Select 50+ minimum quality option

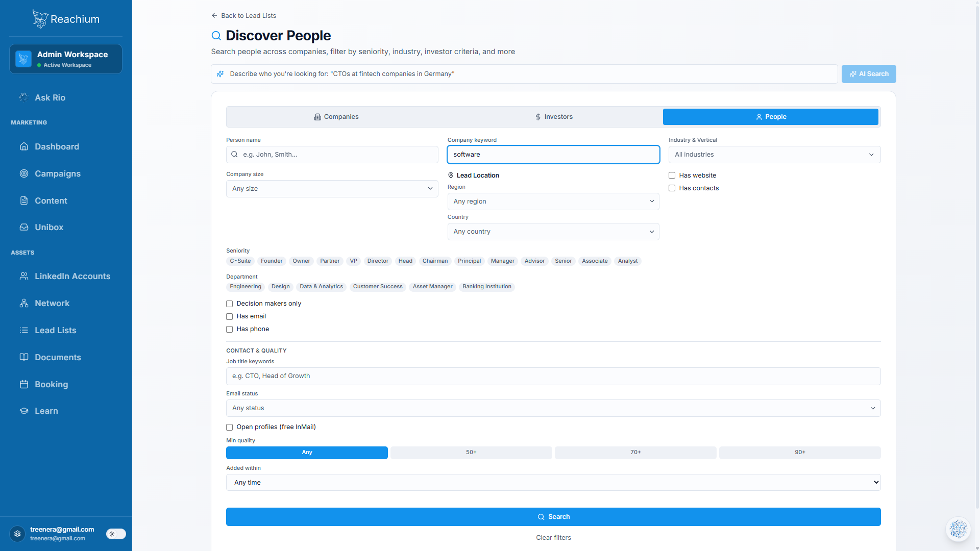pyautogui.click(x=471, y=453)
